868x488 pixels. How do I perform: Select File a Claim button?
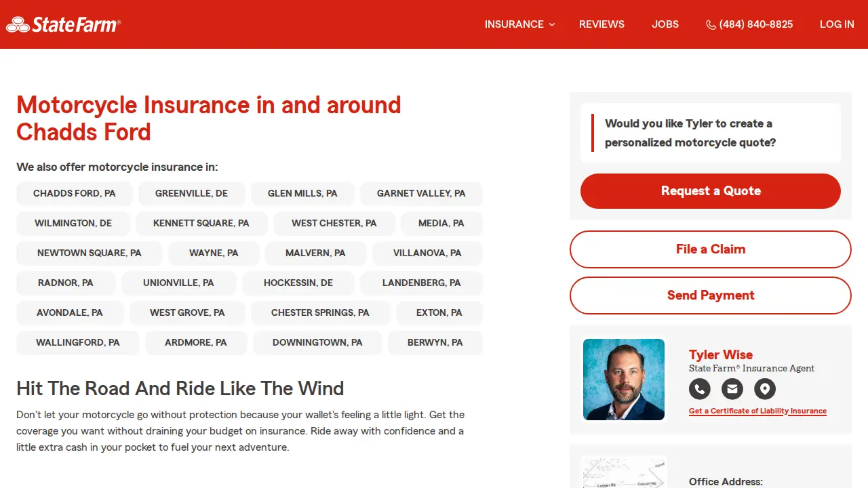click(711, 249)
